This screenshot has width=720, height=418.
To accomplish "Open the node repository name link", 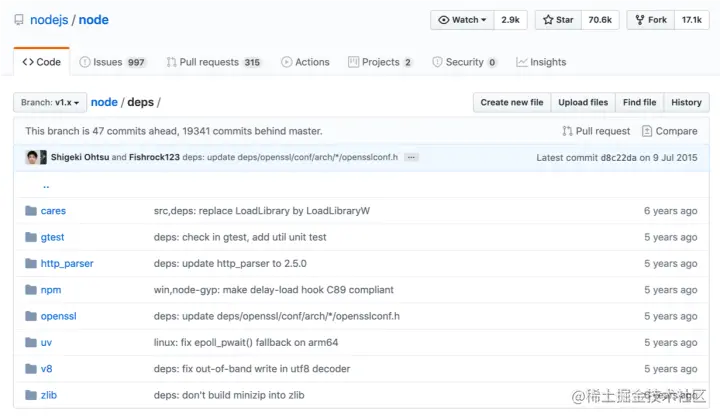I will pos(94,20).
